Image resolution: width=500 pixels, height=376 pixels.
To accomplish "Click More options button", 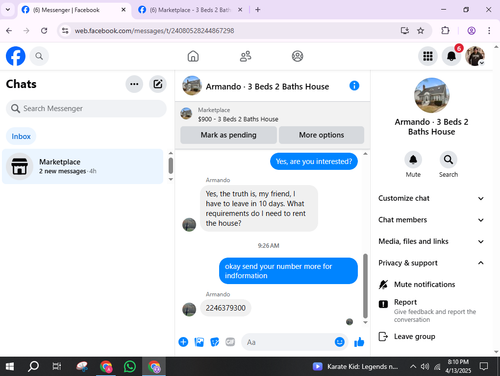I will (321, 135).
